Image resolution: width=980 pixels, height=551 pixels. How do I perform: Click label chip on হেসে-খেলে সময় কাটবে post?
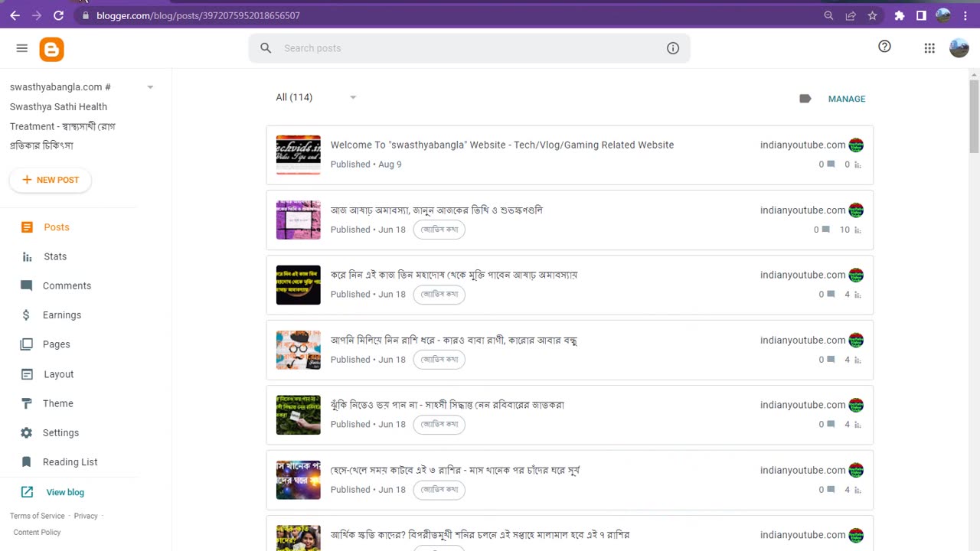[x=439, y=490]
